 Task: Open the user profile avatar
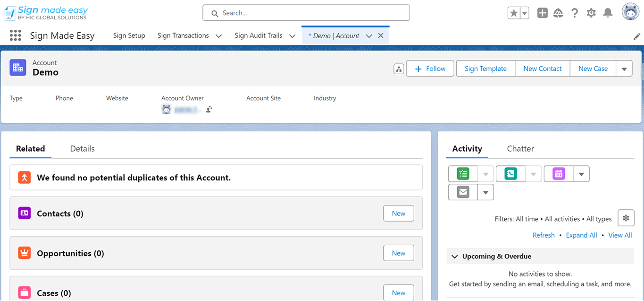pos(630,12)
